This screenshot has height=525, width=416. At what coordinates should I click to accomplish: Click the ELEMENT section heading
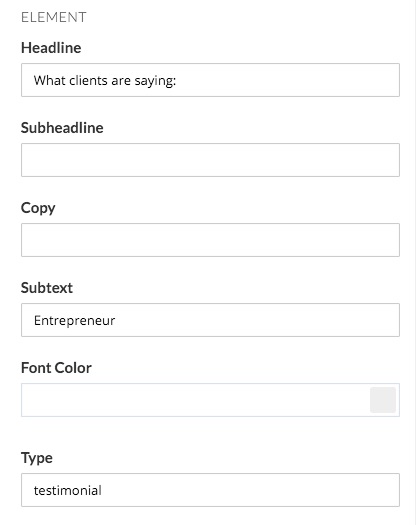(54, 17)
